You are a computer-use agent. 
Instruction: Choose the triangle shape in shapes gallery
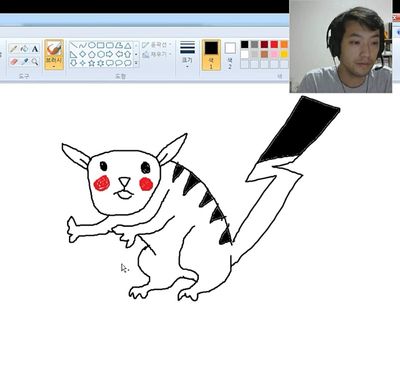pos(128,45)
